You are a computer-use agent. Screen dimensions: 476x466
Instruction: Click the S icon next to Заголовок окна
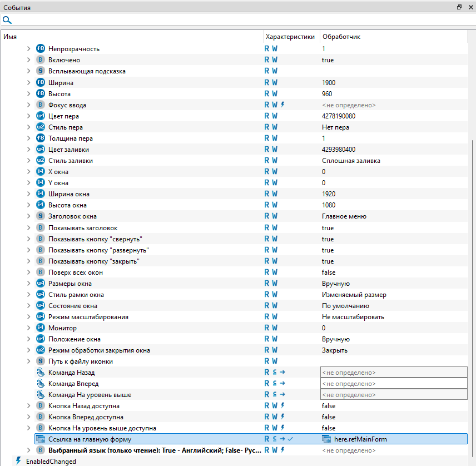(40, 216)
